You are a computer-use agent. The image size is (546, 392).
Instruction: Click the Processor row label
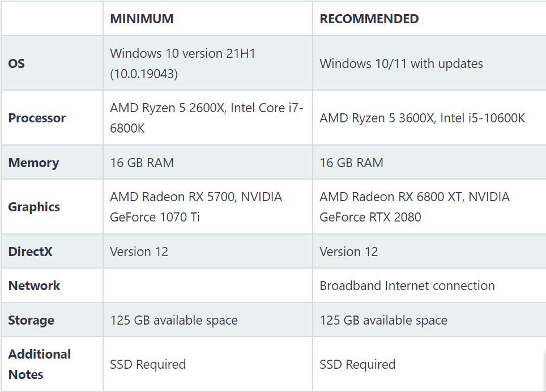pos(37,118)
